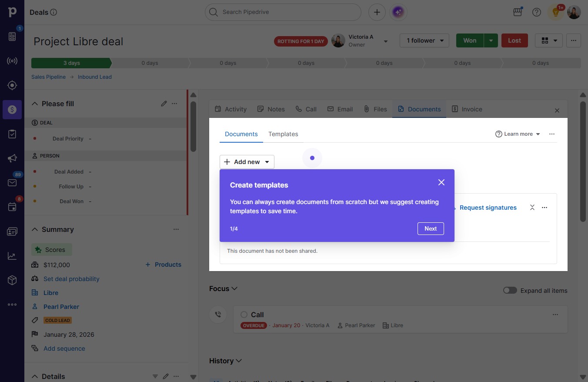
Task: Open the Won button dropdown arrow
Action: [491, 40]
